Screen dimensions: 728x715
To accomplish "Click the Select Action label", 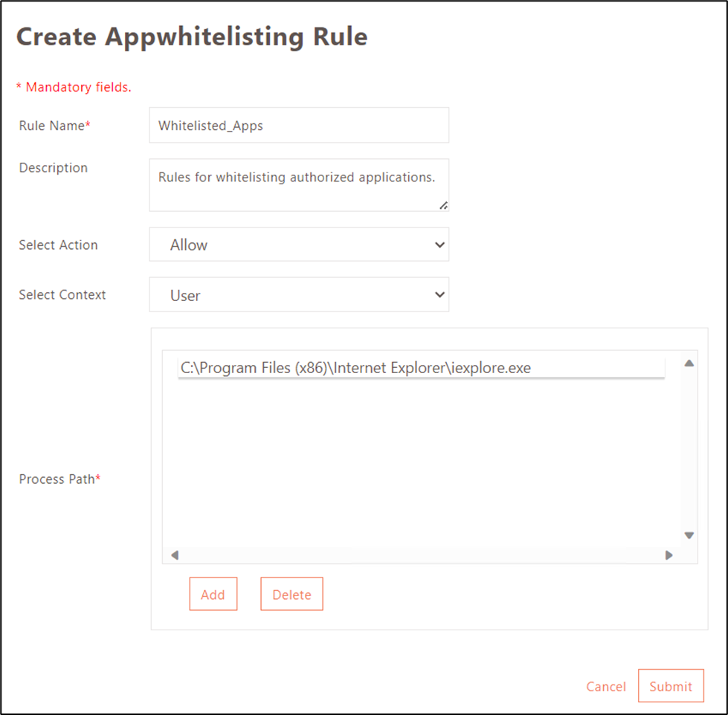I will tap(58, 245).
